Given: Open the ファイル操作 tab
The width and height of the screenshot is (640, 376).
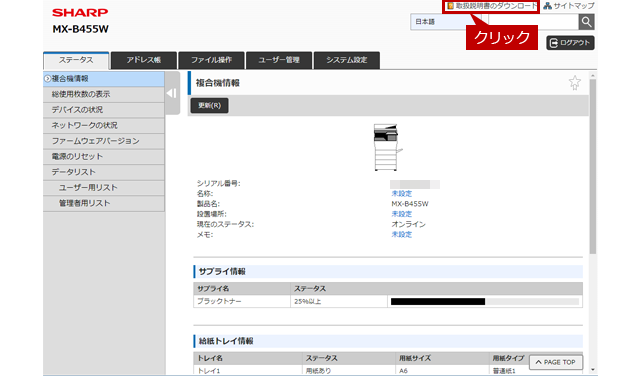Looking at the screenshot, I should click(211, 60).
